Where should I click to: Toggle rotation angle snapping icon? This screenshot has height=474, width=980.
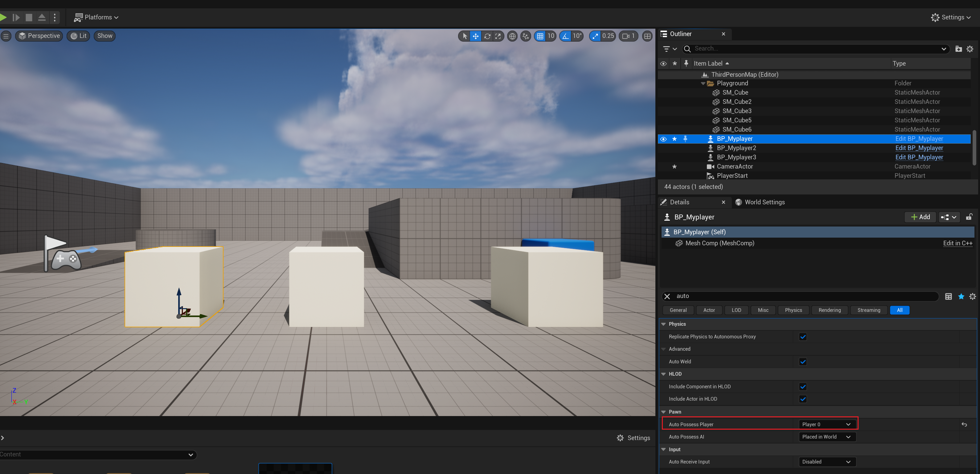click(565, 36)
